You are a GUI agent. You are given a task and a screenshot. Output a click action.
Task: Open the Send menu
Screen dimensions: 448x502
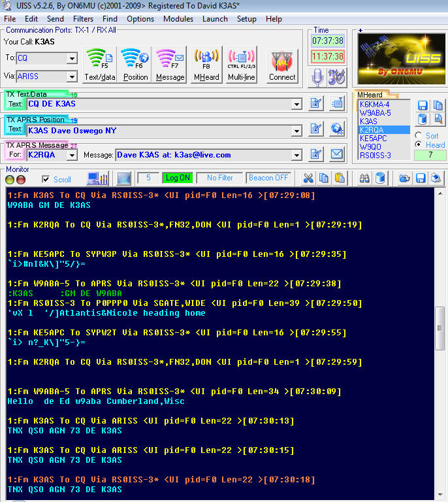point(56,19)
